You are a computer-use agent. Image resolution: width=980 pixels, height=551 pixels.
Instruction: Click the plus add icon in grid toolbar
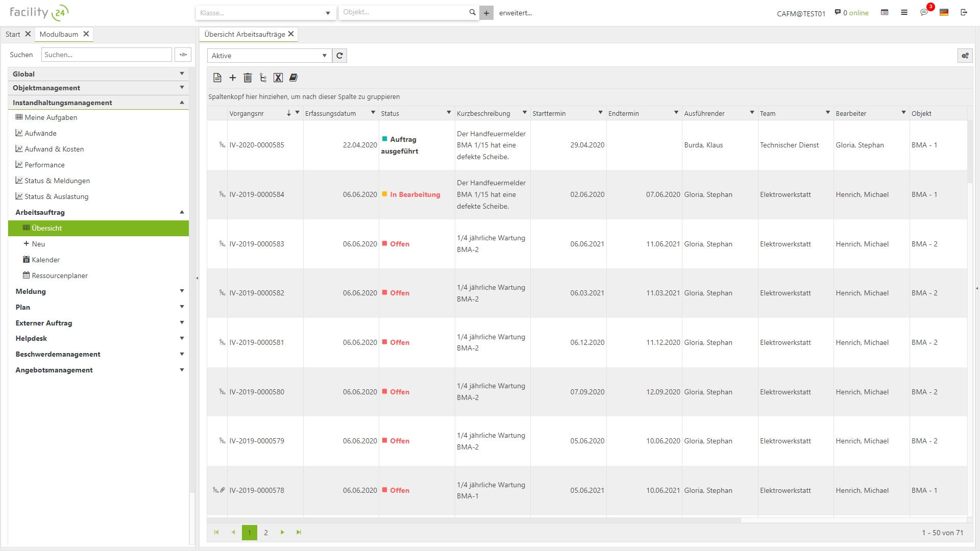[233, 78]
